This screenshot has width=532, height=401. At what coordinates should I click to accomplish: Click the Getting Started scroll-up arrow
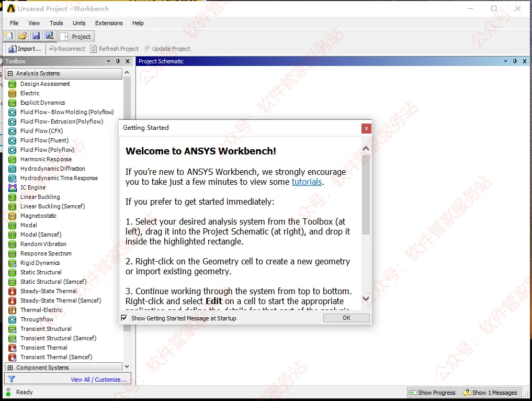366,149
